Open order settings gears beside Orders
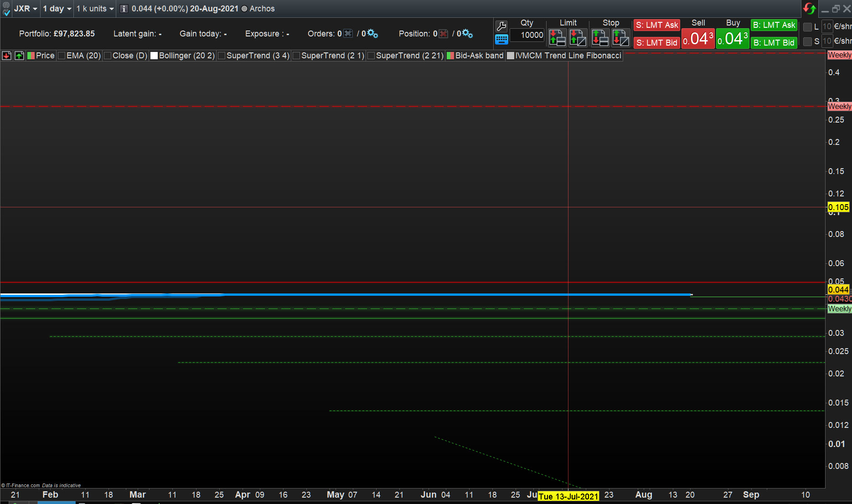The height and width of the screenshot is (504, 852). (x=372, y=33)
